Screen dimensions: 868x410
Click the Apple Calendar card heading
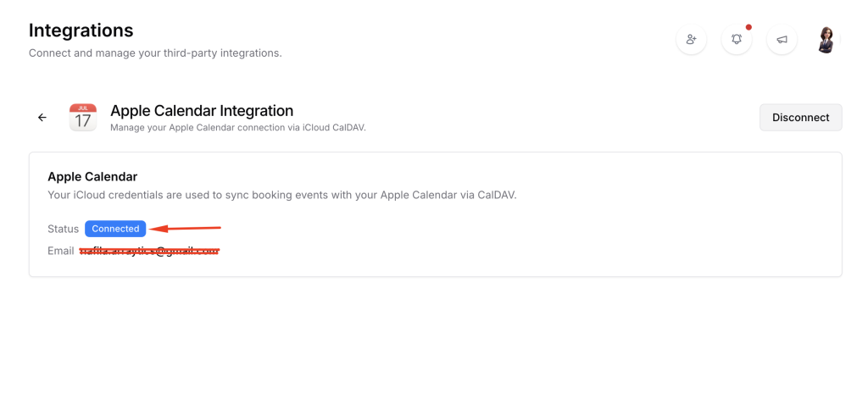[x=92, y=177]
